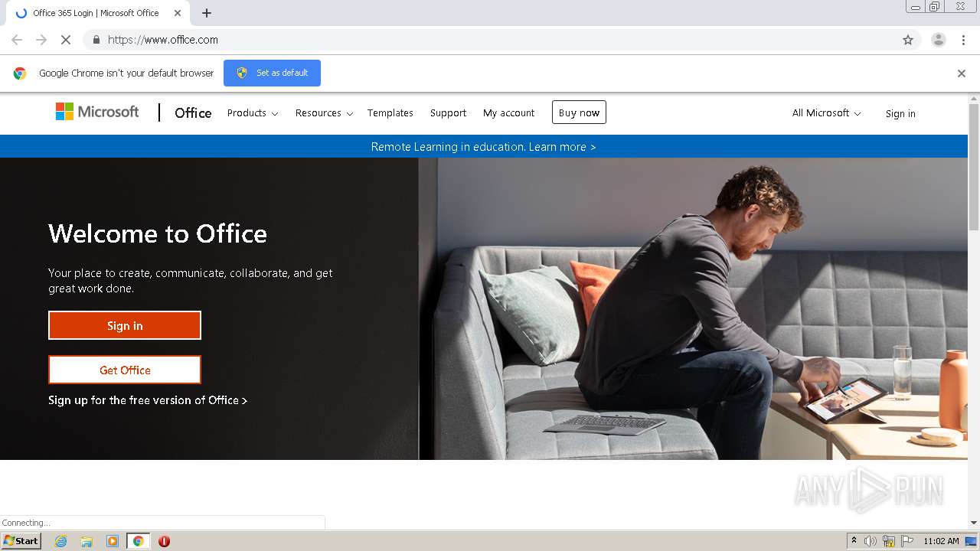980x551 pixels.
Task: Click the page vertical scrollbar thumb
Action: (x=974, y=166)
